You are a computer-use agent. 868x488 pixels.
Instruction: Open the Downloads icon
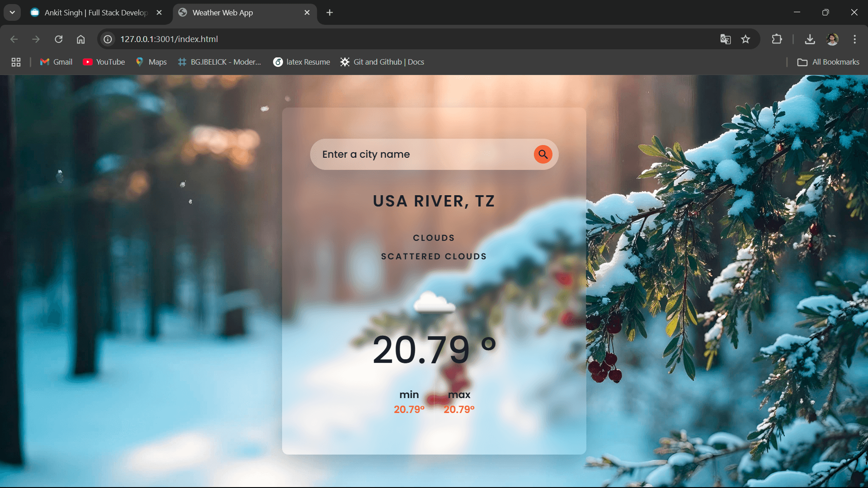[810, 39]
